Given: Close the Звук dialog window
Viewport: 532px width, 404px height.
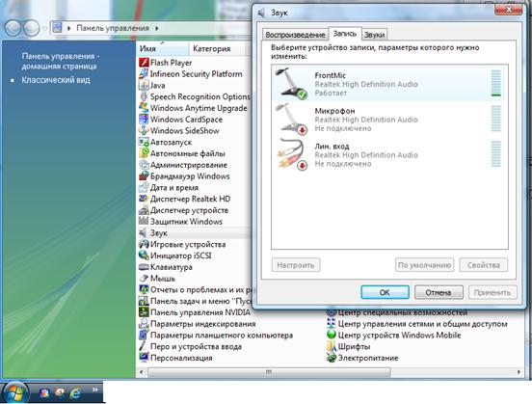Looking at the screenshot, I should tap(508, 10).
